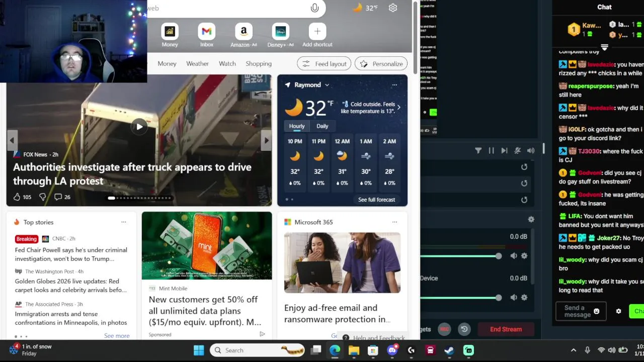This screenshot has width=644, height=362.
Task: Open Microsoft Edge from taskbar
Action: point(335,350)
